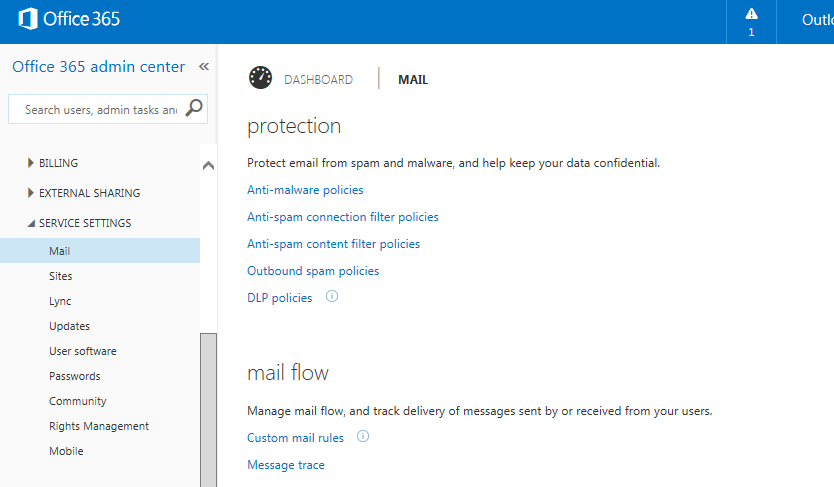Viewport: 834px width, 487px height.
Task: Click the Office 365 admin center title
Action: pos(99,66)
